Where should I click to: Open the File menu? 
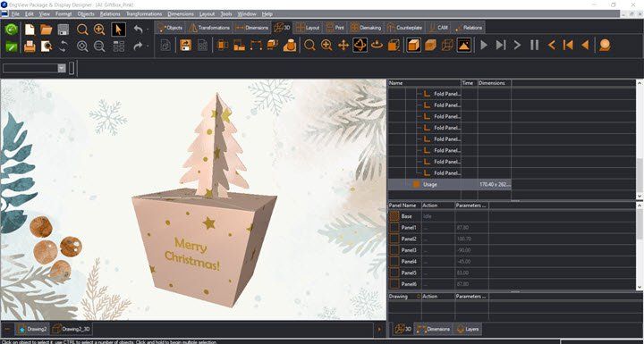[15, 14]
